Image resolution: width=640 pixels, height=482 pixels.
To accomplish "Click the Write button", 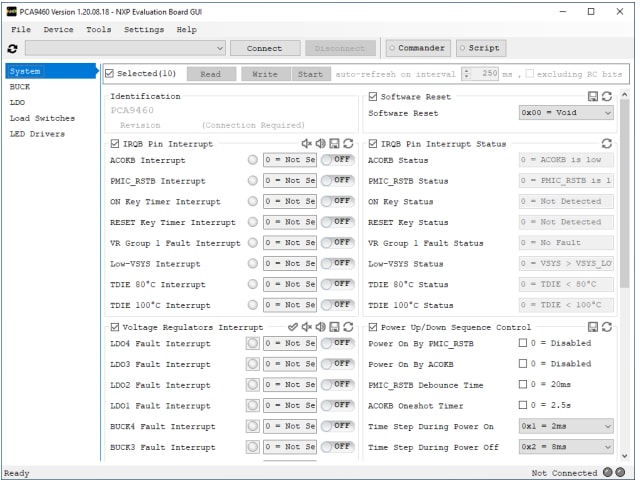I will 265,74.
